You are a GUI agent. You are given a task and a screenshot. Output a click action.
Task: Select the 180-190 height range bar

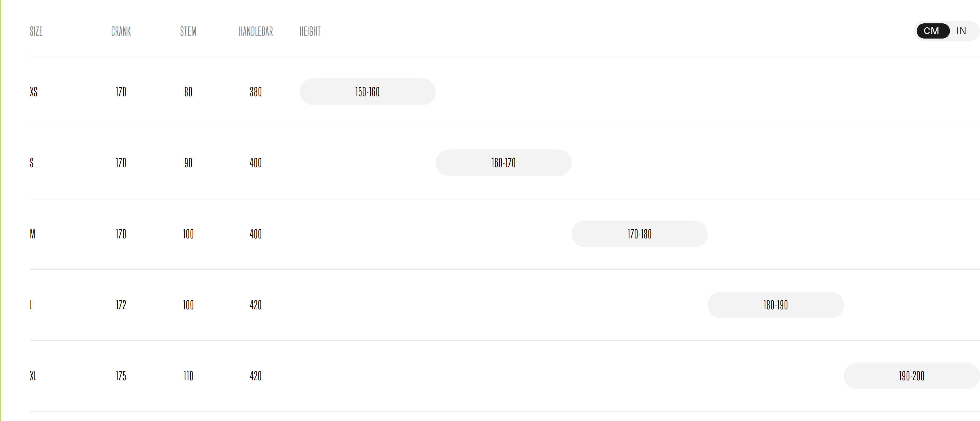775,305
